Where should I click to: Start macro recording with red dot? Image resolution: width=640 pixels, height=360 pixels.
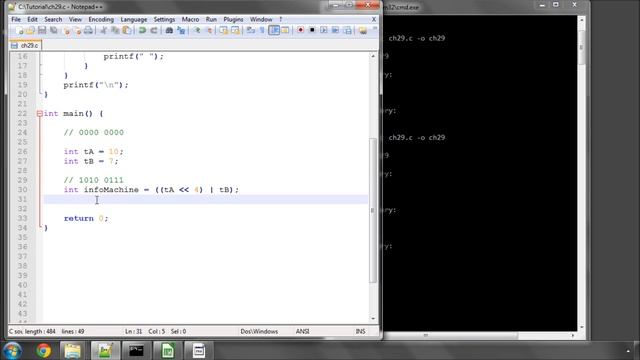300,30
